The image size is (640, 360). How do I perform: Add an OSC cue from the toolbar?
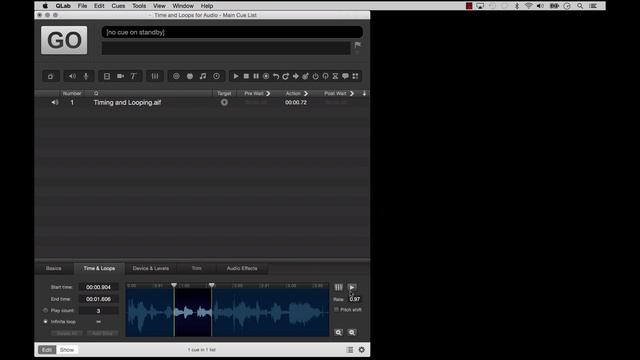176,76
